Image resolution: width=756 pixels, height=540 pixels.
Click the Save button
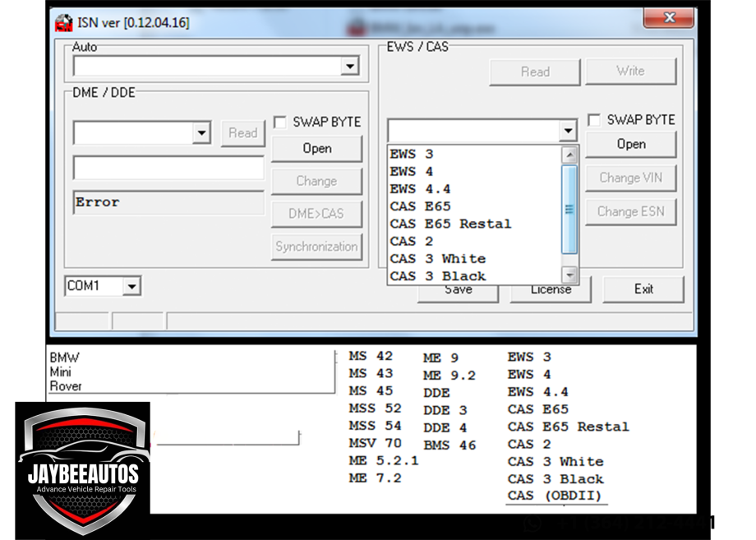(458, 289)
